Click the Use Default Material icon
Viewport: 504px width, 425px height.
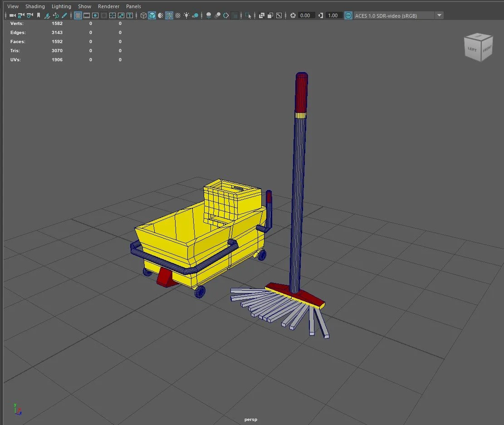(x=161, y=15)
